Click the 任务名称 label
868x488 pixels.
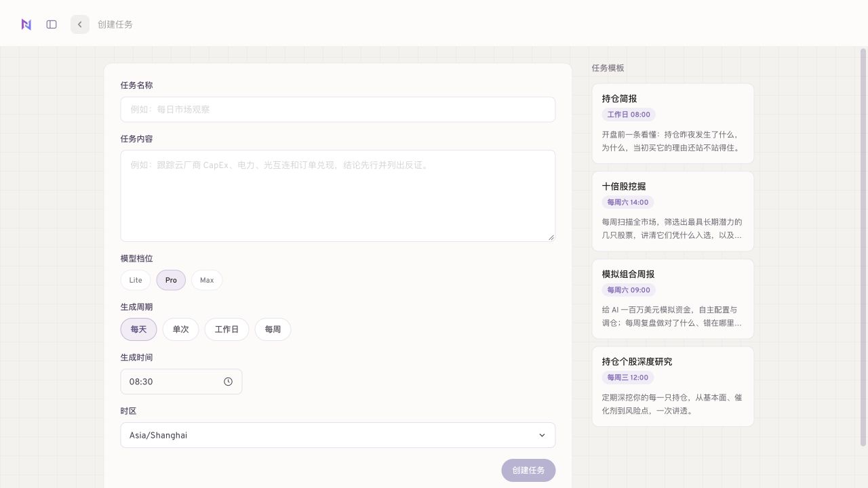click(x=136, y=85)
